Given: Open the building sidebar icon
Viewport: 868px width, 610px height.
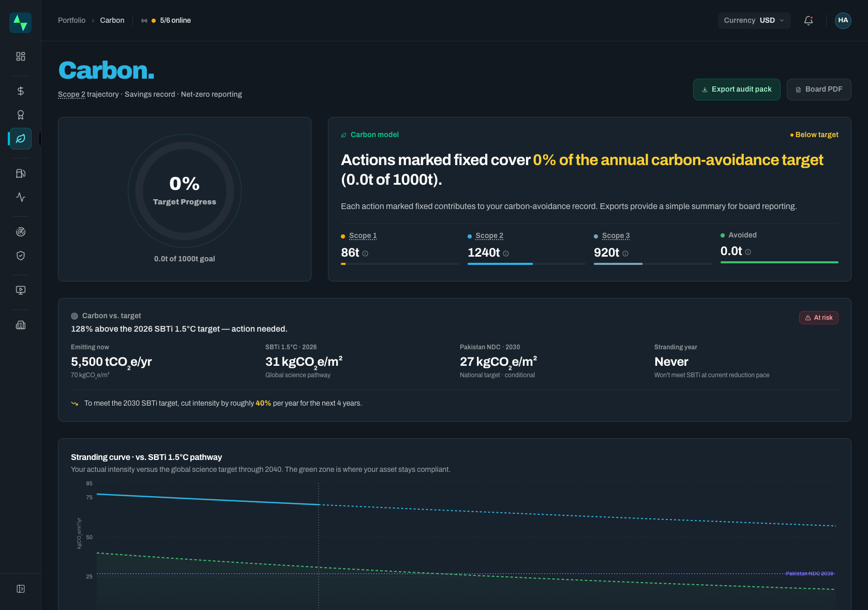Looking at the screenshot, I should (x=21, y=325).
